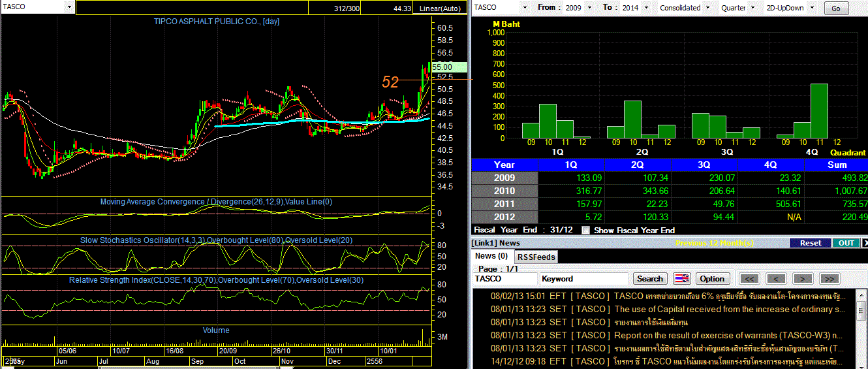
Task: Click the news symbol field containing TASCO
Action: coord(505,278)
